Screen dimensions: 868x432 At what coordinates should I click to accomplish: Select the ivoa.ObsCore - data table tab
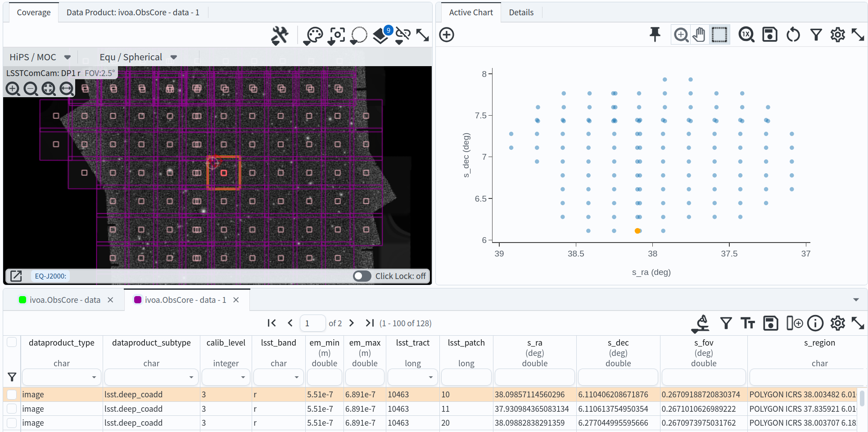[65, 300]
